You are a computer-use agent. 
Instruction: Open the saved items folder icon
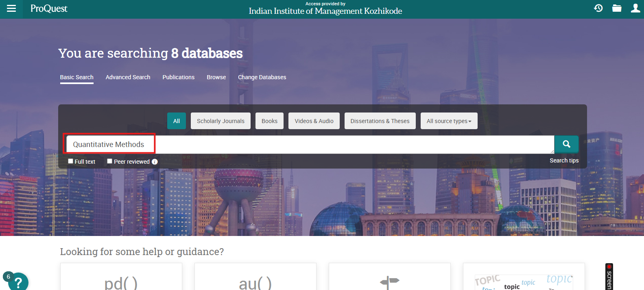(x=617, y=8)
